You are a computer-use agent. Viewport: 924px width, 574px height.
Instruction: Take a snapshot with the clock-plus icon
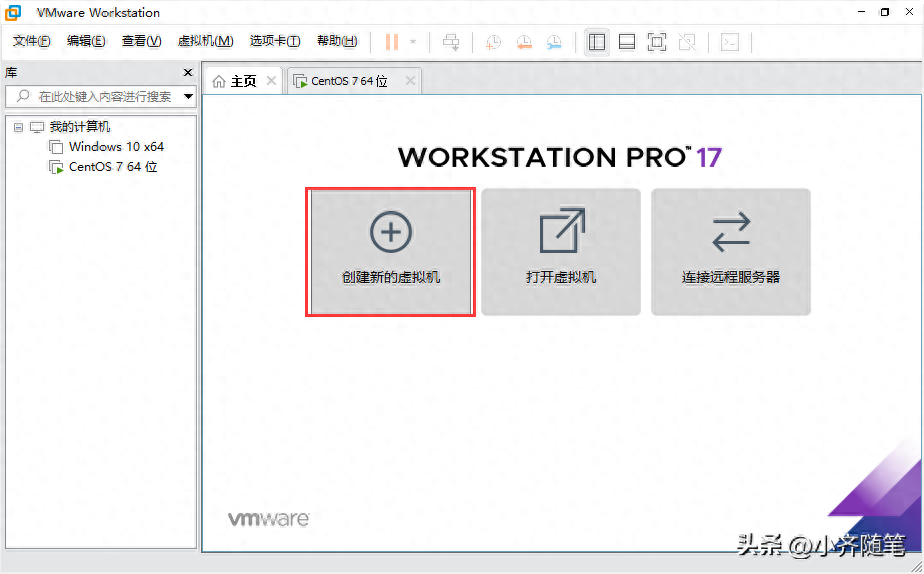pos(493,42)
